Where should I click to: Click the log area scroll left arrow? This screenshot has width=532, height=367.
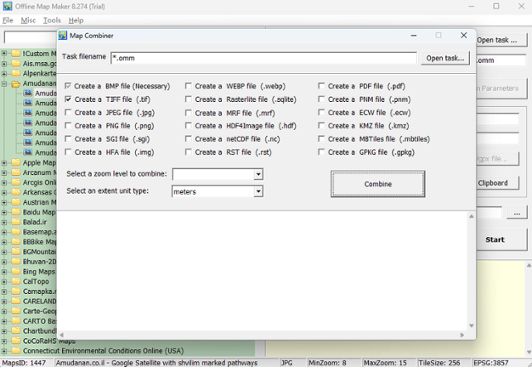pyautogui.click(x=61, y=335)
